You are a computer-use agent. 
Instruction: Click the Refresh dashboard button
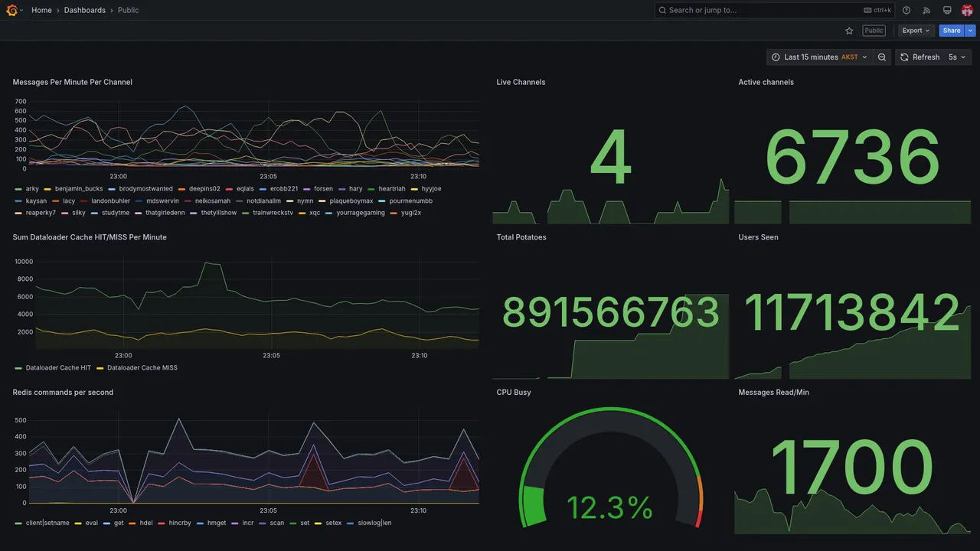[920, 57]
